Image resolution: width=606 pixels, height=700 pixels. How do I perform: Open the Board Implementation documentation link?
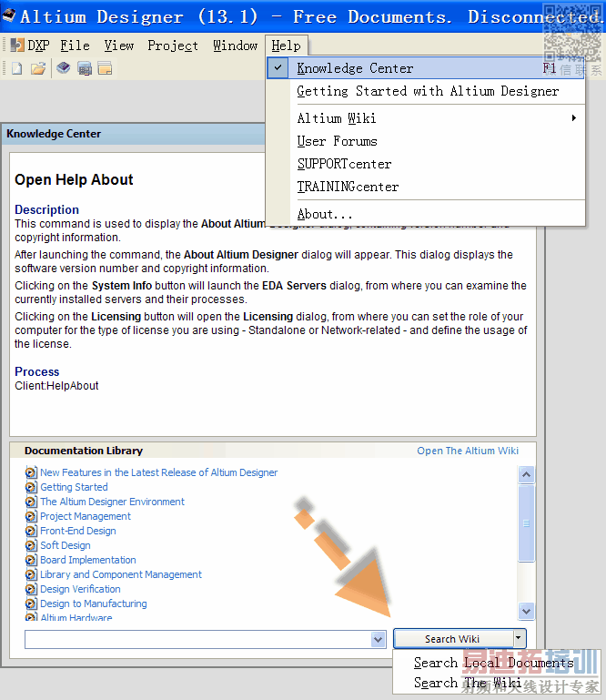pos(88,560)
